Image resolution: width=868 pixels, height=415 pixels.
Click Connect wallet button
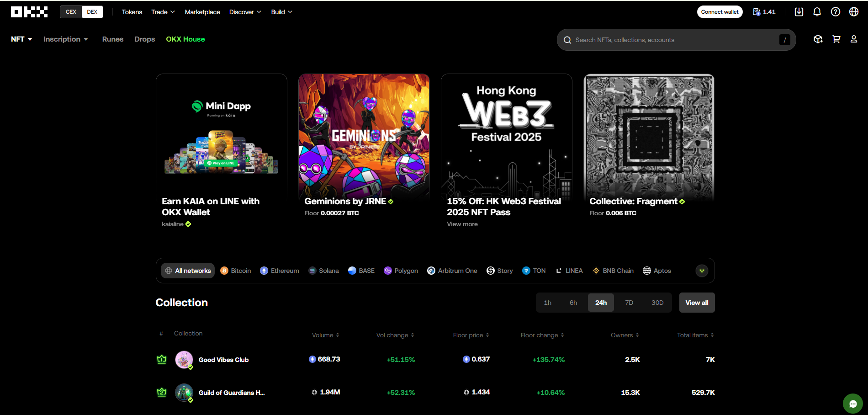coord(720,12)
